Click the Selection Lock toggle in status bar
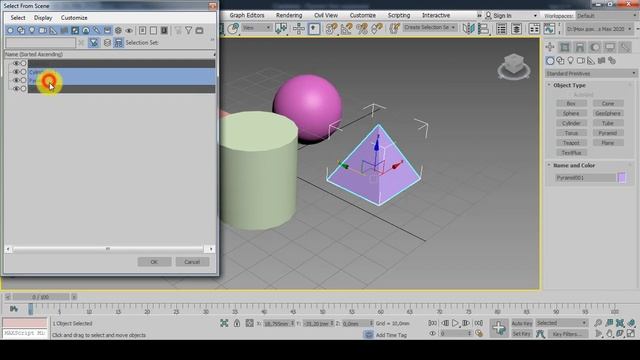640x360 pixels. point(237,323)
